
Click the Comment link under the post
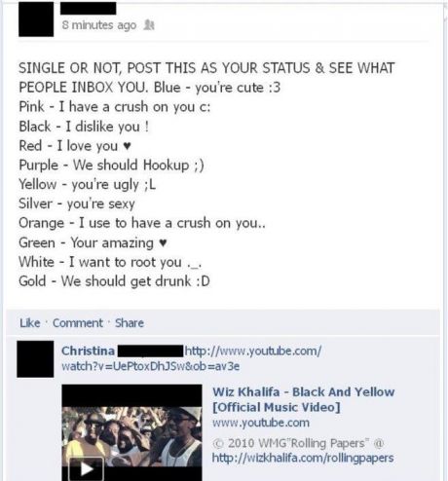coord(77,323)
